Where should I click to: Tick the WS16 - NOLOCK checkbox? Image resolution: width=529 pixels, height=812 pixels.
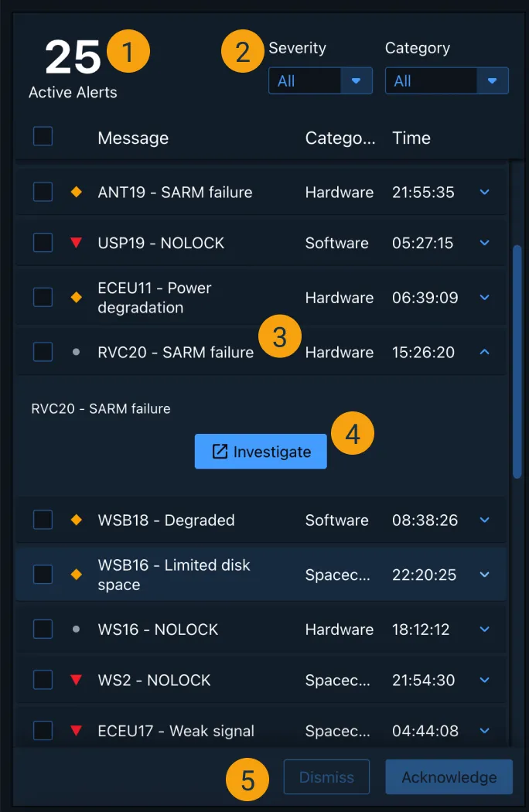pos(43,629)
